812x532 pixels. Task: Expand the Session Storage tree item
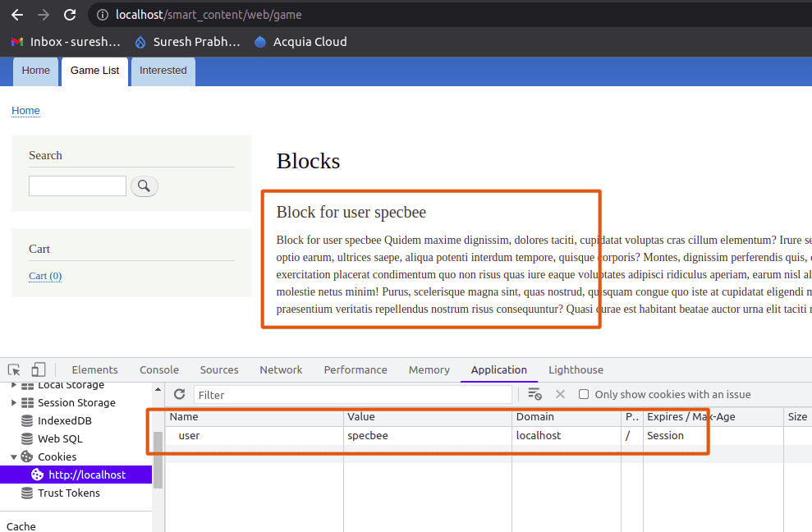coord(14,403)
